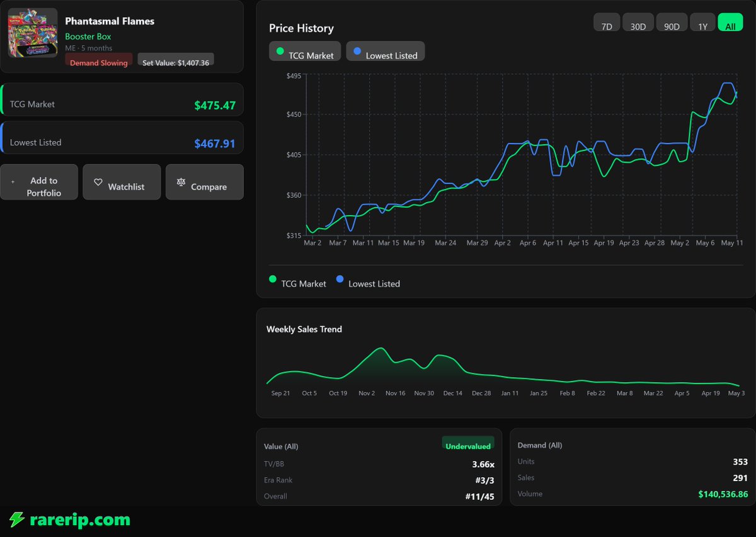This screenshot has width=756, height=537.
Task: Click the green dot in TCG Market button
Action: 280,51
